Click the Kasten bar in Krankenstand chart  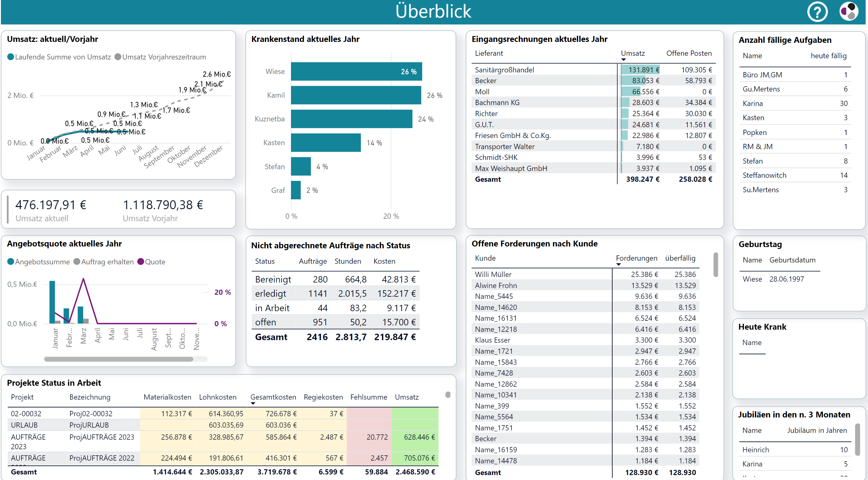326,143
